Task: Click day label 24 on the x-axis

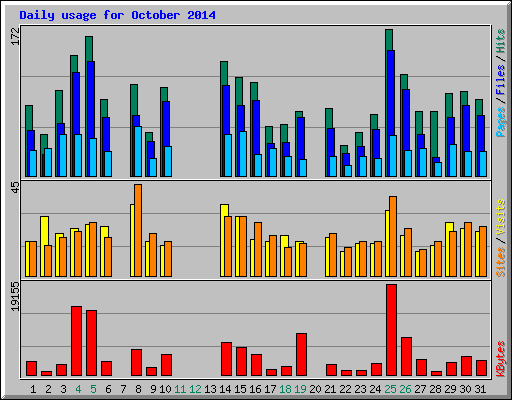Action: tap(375, 389)
